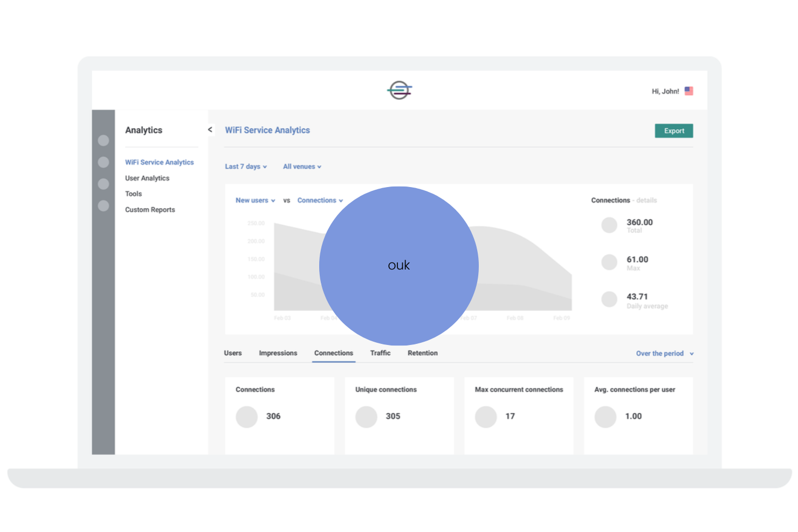This screenshot has height=532, width=798.
Task: Switch to the Users tab
Action: (232, 353)
